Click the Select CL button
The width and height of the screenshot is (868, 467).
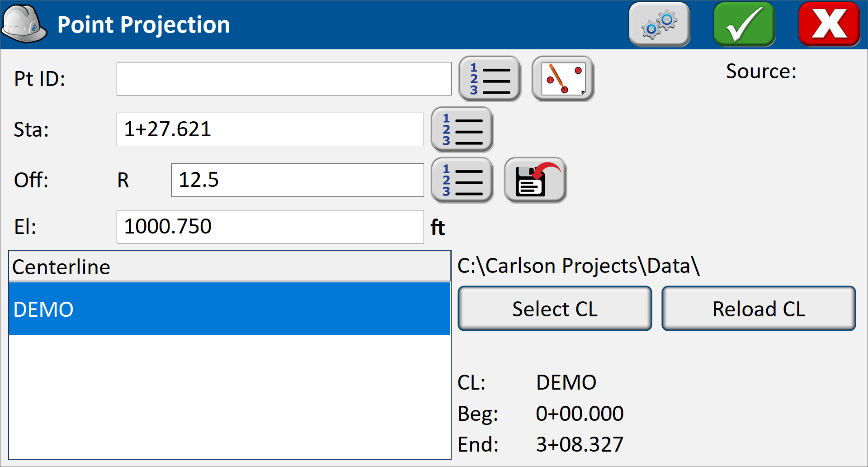pyautogui.click(x=555, y=309)
